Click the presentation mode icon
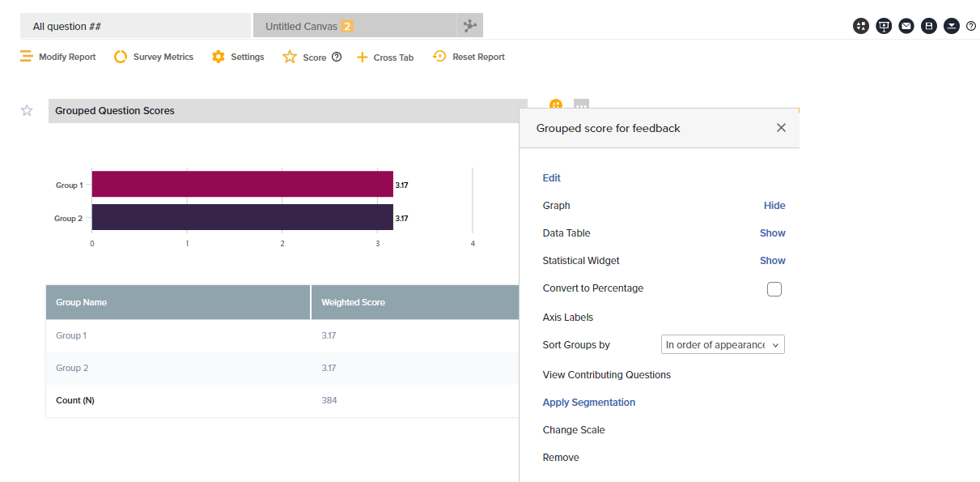 (884, 26)
